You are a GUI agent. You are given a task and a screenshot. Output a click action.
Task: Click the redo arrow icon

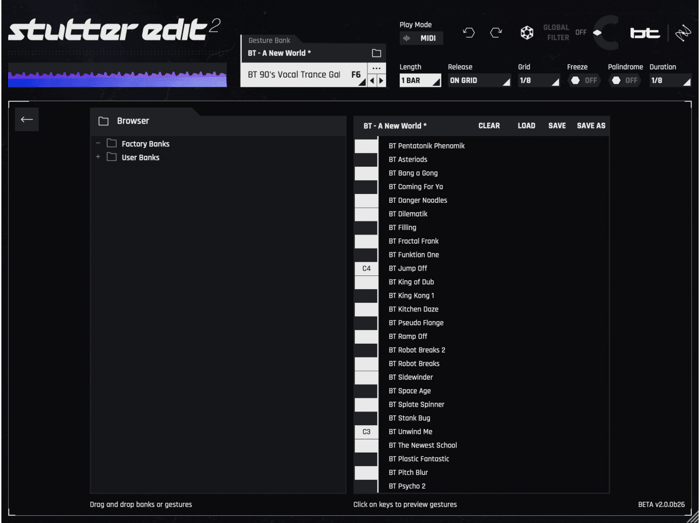(x=496, y=33)
